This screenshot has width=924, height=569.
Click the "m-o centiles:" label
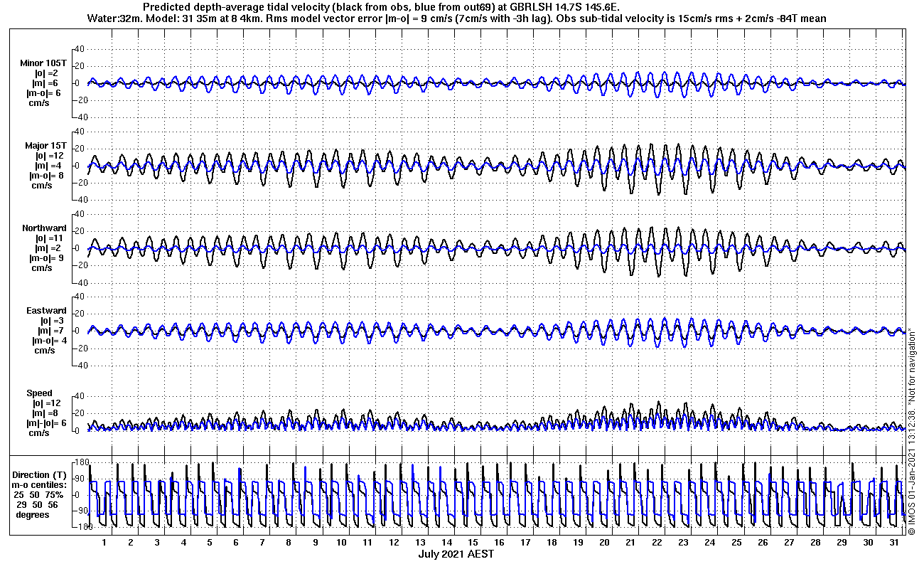point(40,484)
